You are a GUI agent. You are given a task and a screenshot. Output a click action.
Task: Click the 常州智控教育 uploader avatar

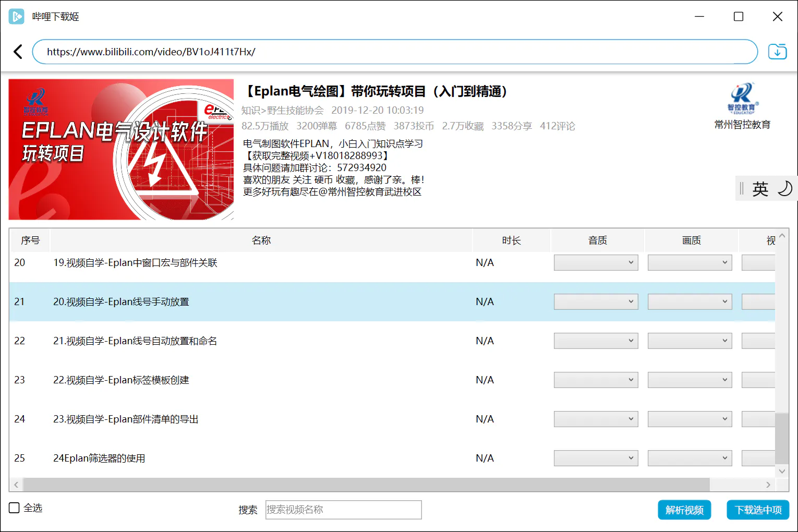pos(742,99)
